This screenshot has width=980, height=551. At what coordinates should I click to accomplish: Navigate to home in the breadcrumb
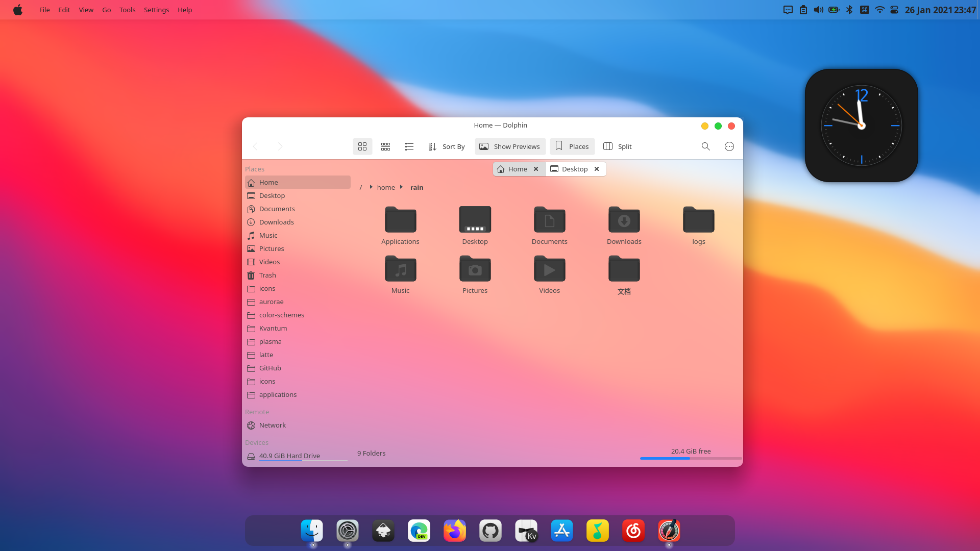click(x=386, y=187)
